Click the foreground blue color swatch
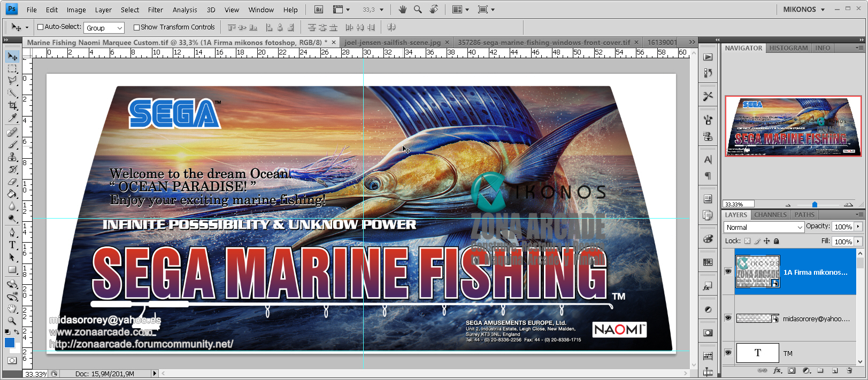868x380 pixels. pyautogui.click(x=10, y=343)
